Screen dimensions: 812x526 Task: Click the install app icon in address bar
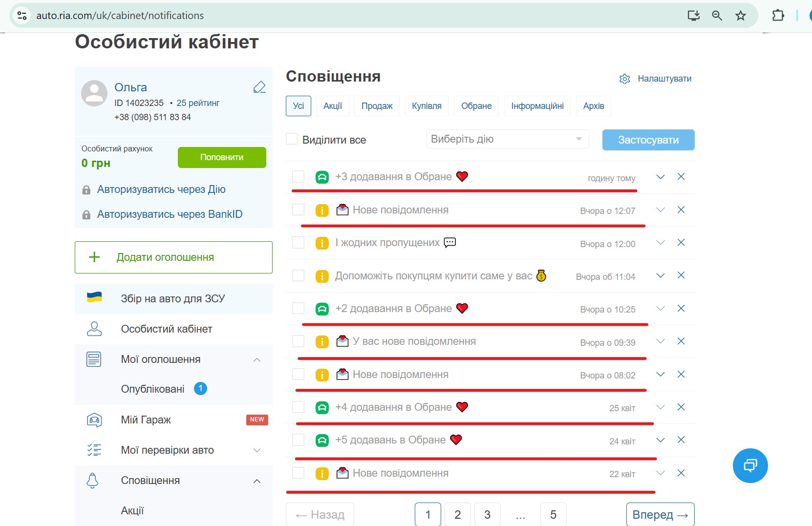coord(694,16)
